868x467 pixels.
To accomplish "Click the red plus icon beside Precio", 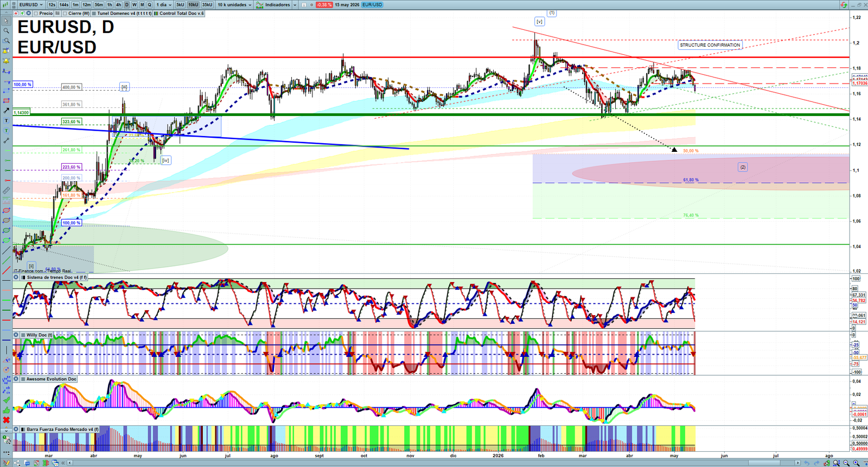I will click(x=16, y=13).
